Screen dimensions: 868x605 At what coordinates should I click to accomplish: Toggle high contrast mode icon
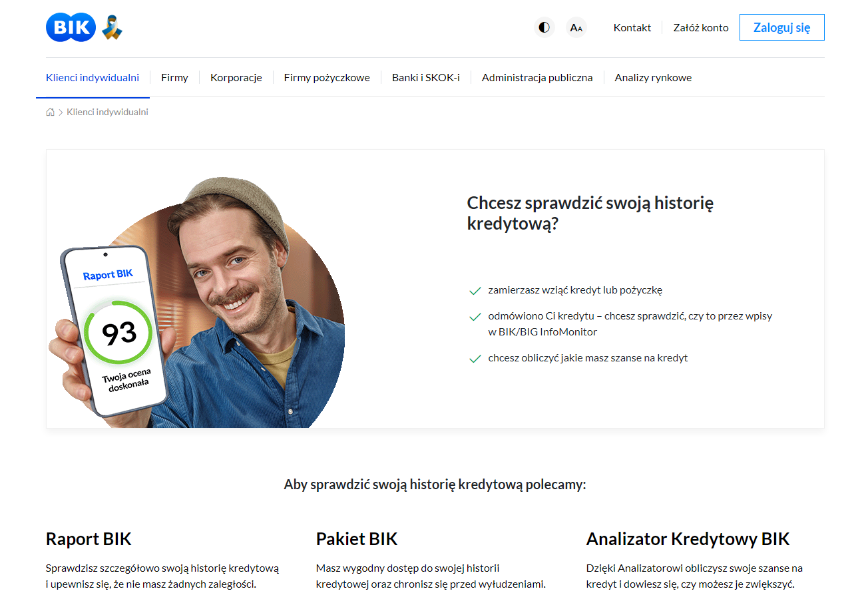pos(544,28)
